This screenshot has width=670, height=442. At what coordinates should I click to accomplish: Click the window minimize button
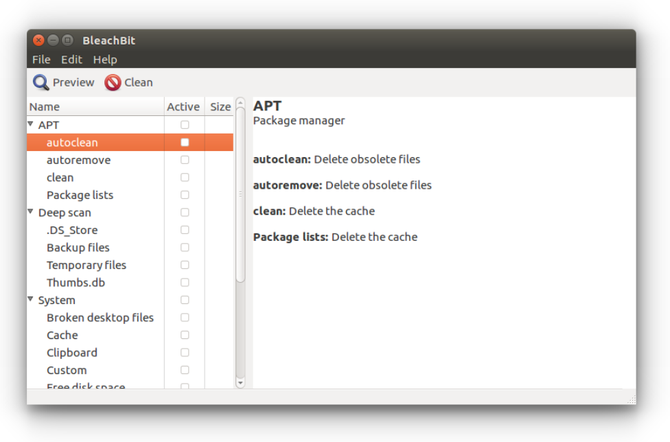coord(53,40)
